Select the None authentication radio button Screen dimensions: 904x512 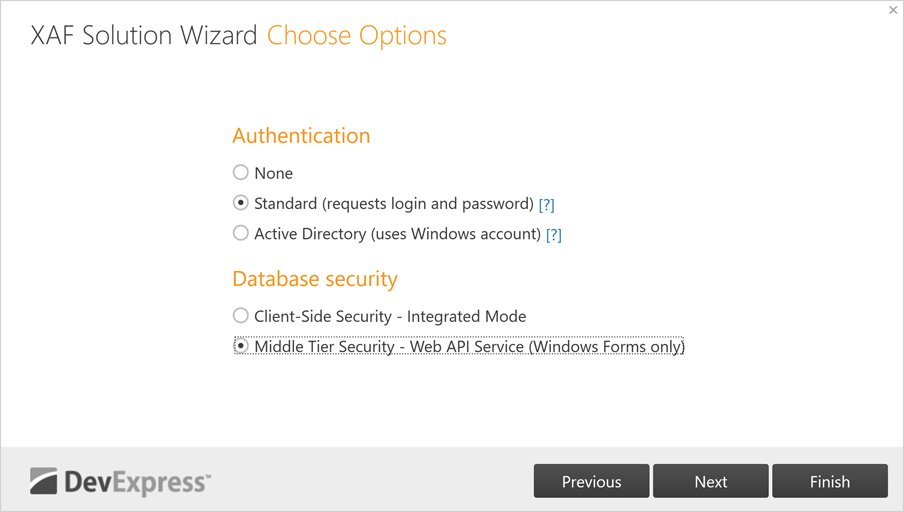(x=240, y=173)
